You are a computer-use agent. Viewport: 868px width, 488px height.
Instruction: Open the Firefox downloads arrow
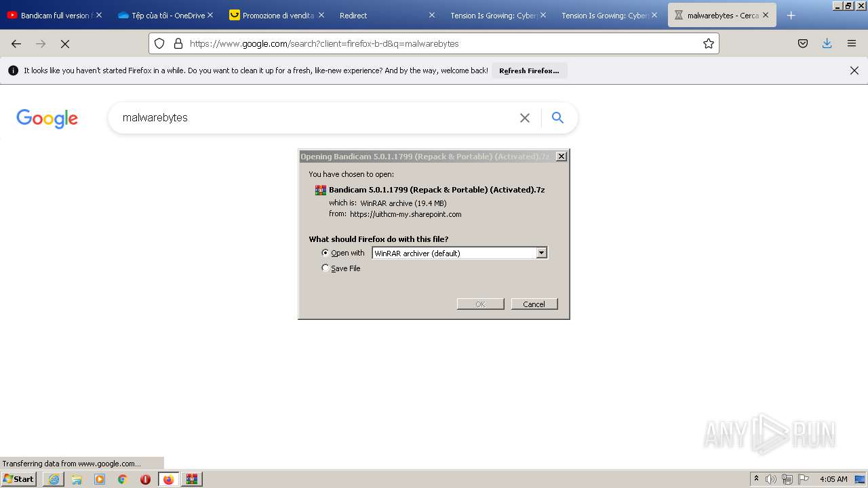(x=827, y=43)
